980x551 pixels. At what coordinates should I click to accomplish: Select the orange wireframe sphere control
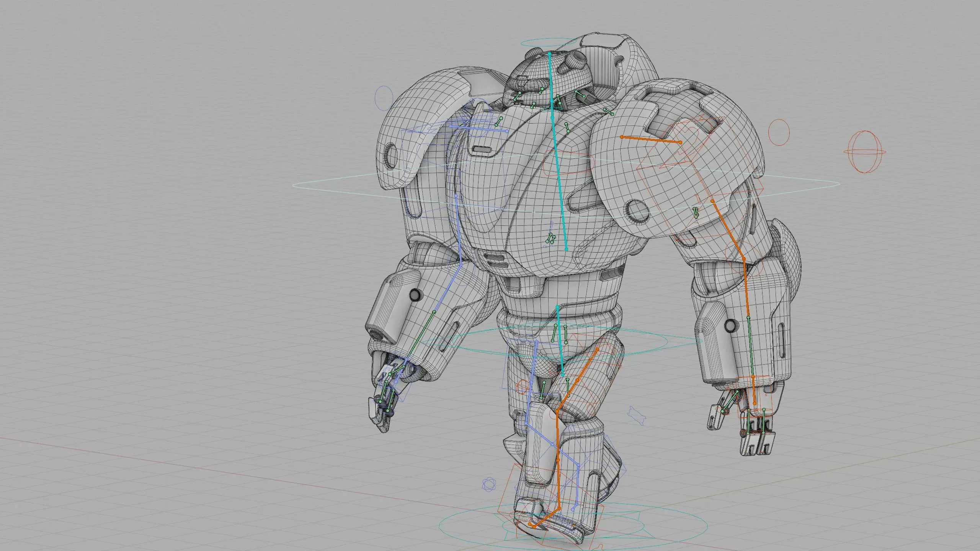pos(865,152)
